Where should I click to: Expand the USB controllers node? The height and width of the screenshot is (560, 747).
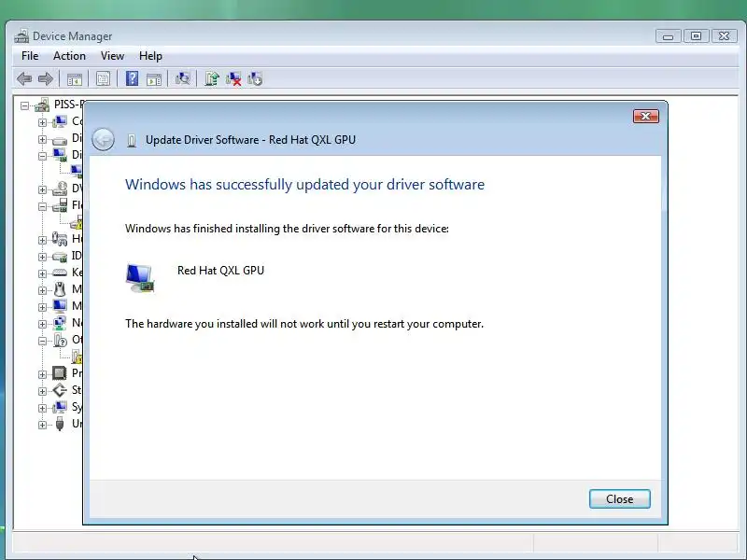42,425
